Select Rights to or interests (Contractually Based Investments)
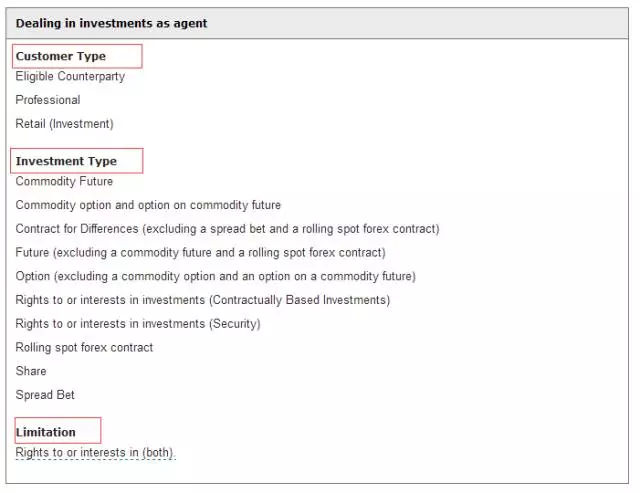The image size is (640, 493). pyautogui.click(x=203, y=300)
